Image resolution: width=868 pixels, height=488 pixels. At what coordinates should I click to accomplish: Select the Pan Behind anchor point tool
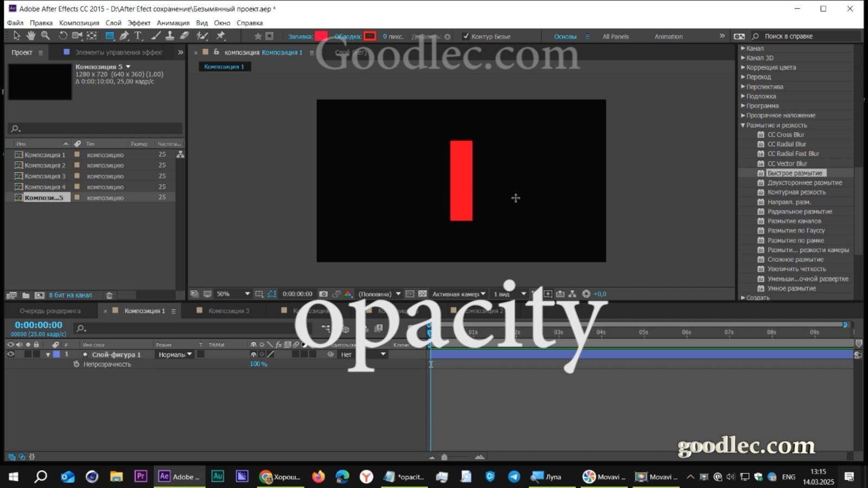click(x=92, y=36)
